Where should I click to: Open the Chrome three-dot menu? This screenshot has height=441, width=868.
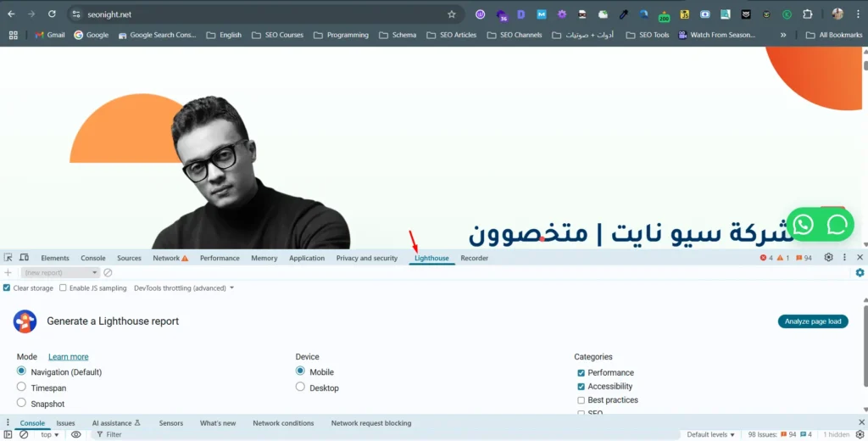(858, 14)
